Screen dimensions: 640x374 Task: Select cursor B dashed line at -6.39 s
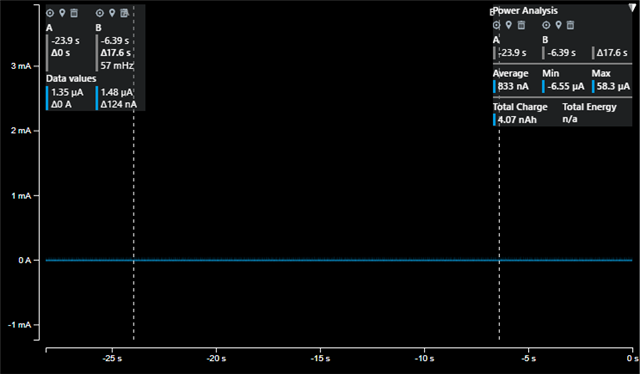point(499,233)
